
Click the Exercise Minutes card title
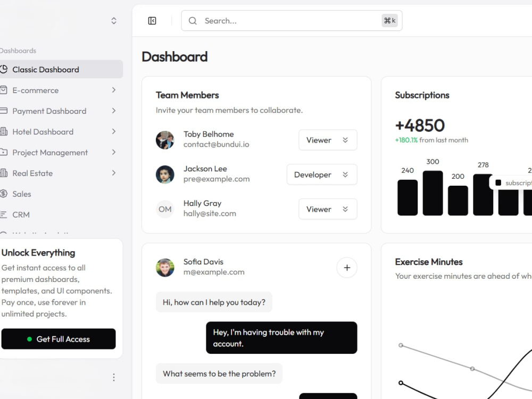coord(429,262)
